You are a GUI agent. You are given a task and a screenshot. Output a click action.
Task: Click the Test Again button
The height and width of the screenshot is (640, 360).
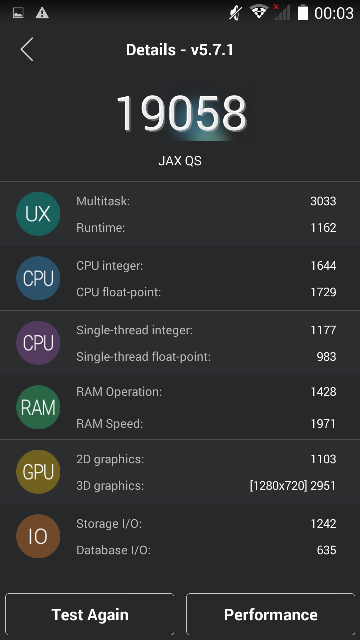tap(90, 615)
